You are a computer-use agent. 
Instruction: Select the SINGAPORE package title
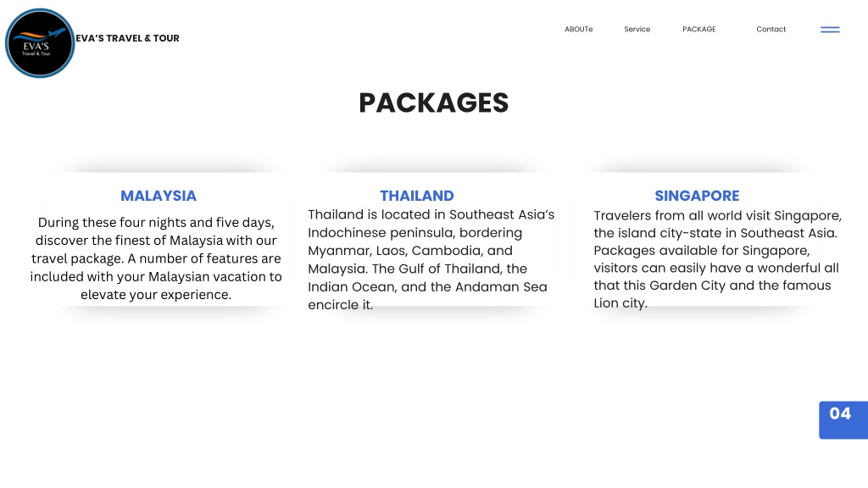point(697,196)
